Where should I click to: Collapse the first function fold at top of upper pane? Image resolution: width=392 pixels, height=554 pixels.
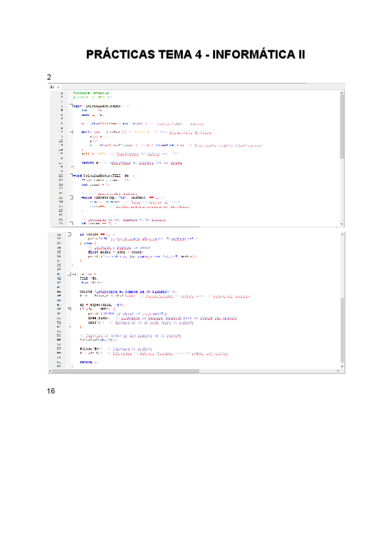70,105
